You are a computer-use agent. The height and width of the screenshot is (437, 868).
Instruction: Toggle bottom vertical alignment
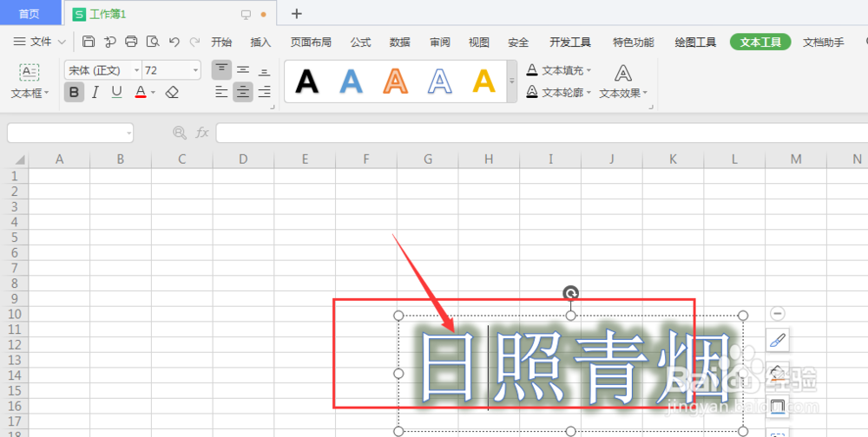click(264, 70)
